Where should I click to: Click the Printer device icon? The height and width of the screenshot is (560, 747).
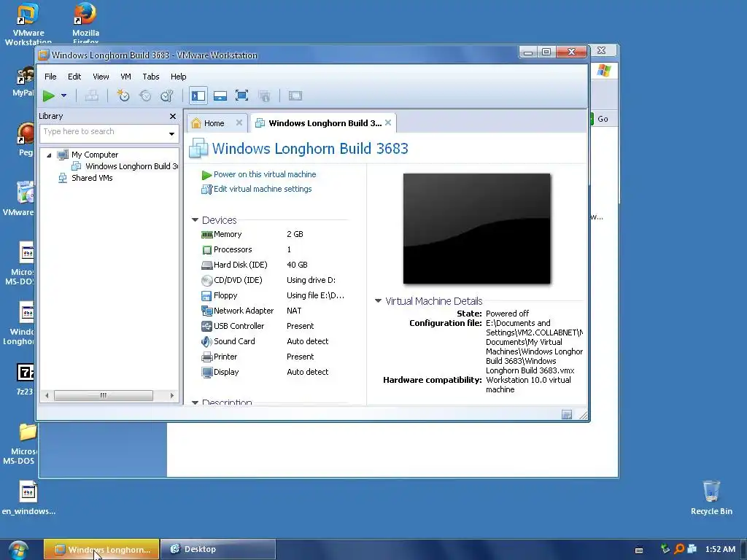pos(206,357)
